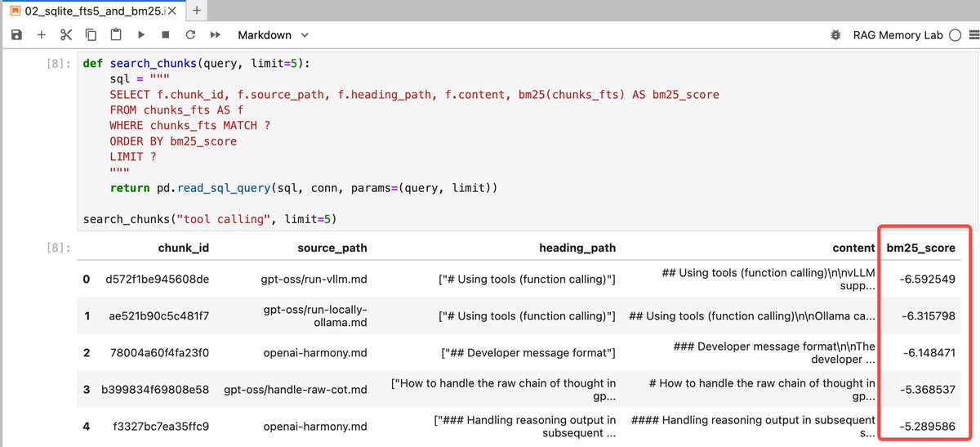980x447 pixels.
Task: Click the return pd.read_sql_query line
Action: pyautogui.click(x=304, y=188)
